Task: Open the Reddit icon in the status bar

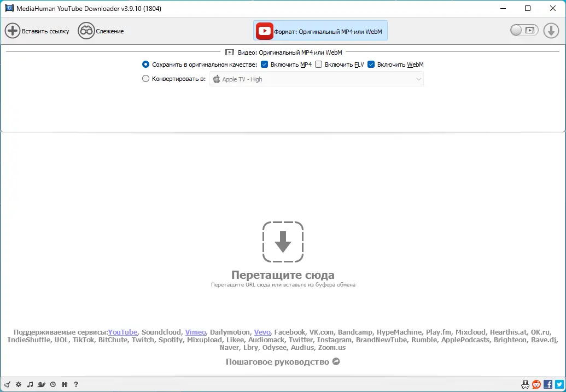Action: (536, 384)
